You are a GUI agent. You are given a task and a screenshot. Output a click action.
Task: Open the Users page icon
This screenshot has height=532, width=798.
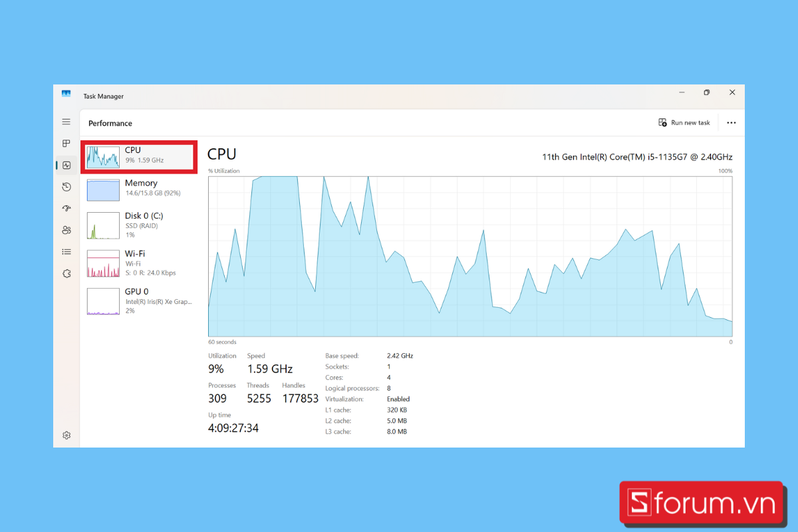click(66, 230)
